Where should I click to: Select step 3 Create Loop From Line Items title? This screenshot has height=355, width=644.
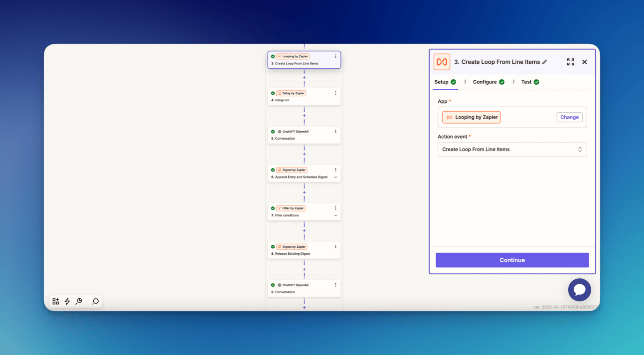tap(295, 63)
